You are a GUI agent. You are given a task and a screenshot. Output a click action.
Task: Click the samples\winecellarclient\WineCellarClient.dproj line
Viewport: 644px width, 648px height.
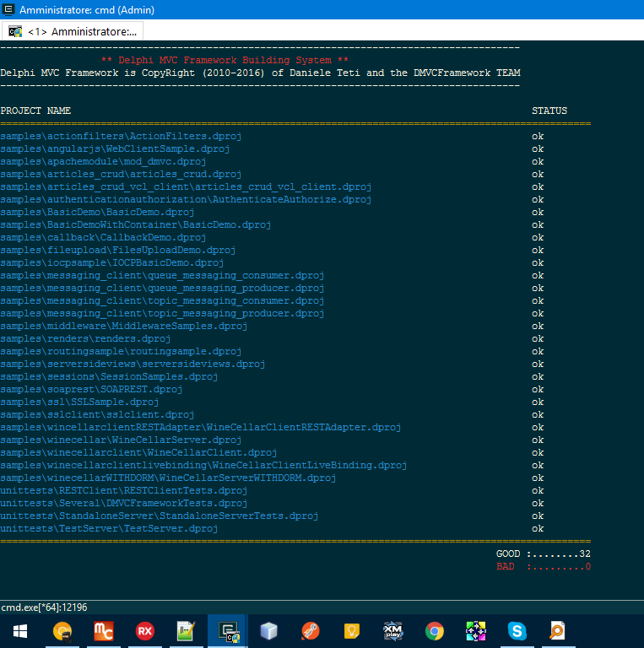tap(138, 453)
